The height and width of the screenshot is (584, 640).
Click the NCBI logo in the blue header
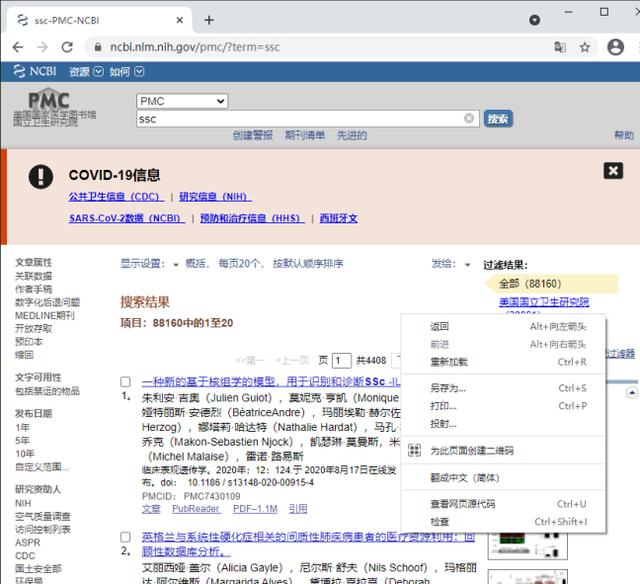[x=35, y=71]
